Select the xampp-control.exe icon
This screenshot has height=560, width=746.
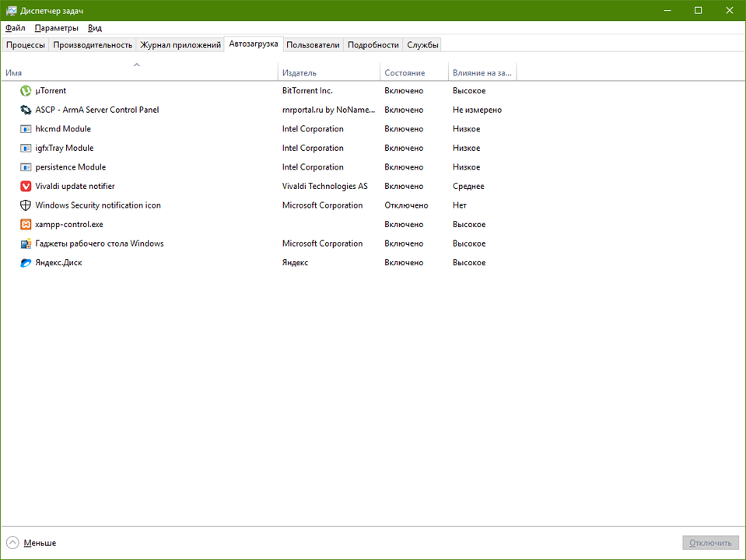click(x=26, y=224)
